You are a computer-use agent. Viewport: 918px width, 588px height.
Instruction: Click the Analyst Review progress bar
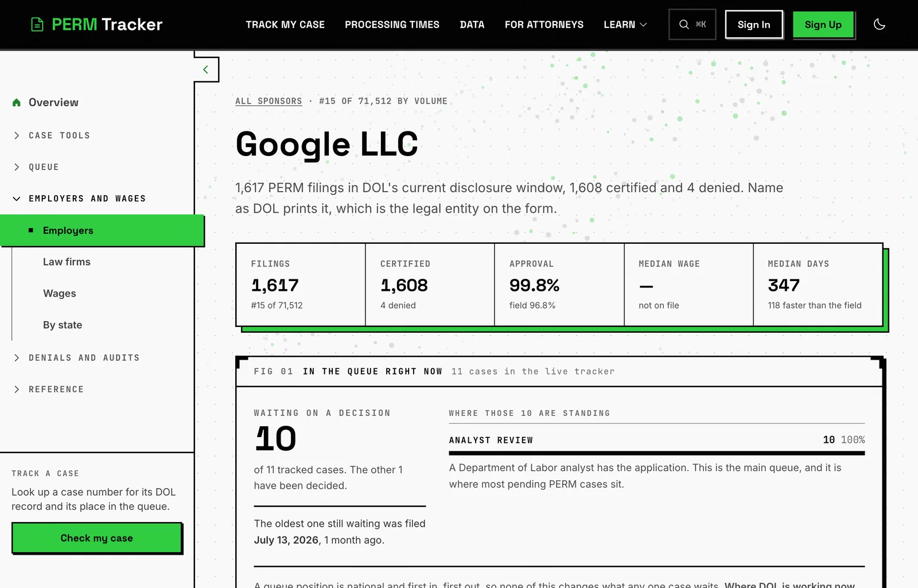657,453
